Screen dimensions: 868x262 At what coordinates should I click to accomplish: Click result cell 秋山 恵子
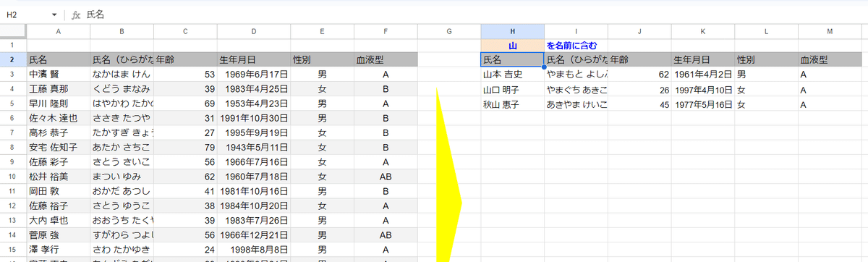[x=513, y=104]
